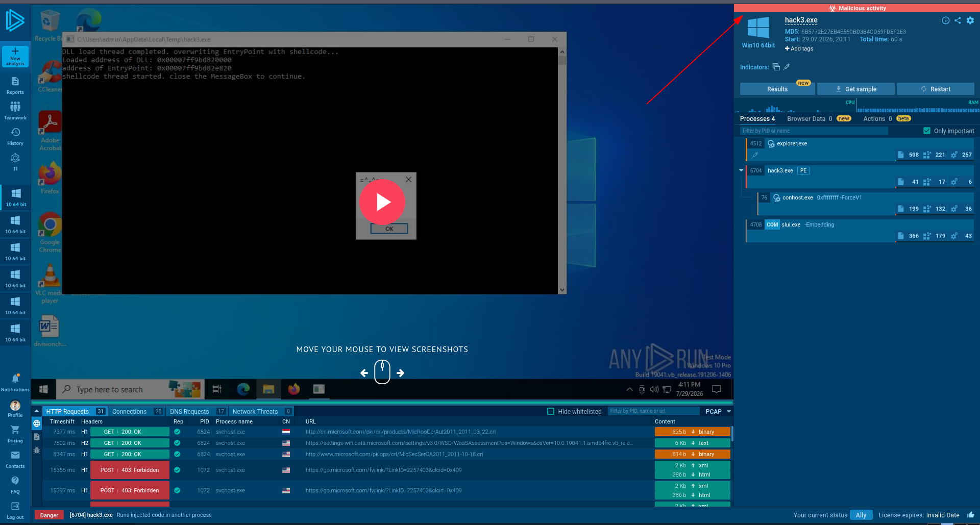Switch to Network Threats tab

262,411
